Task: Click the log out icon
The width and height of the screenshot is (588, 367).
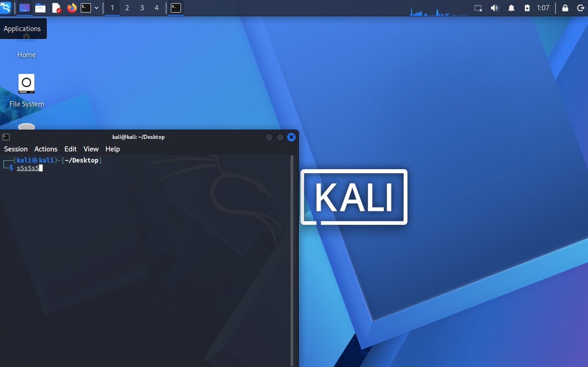Action: (581, 8)
